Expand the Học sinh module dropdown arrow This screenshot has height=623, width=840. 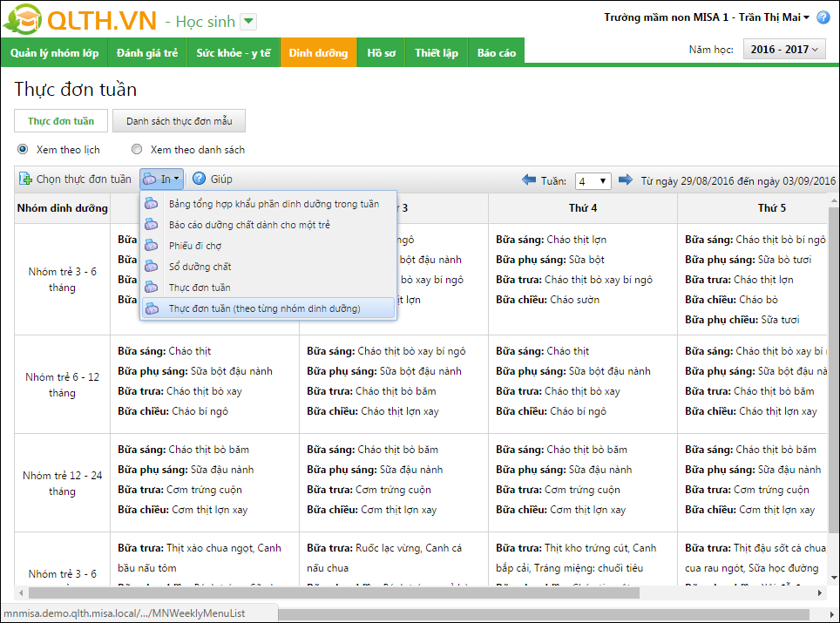[248, 22]
